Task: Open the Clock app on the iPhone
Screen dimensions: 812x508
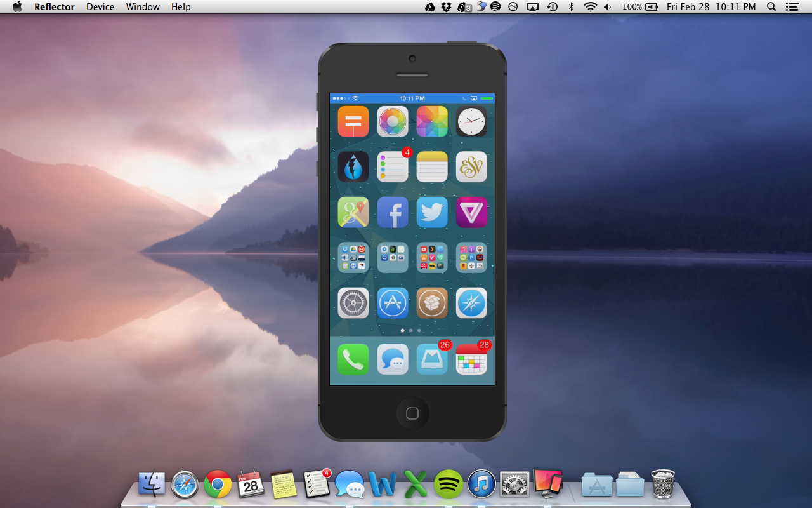Action: point(471,121)
